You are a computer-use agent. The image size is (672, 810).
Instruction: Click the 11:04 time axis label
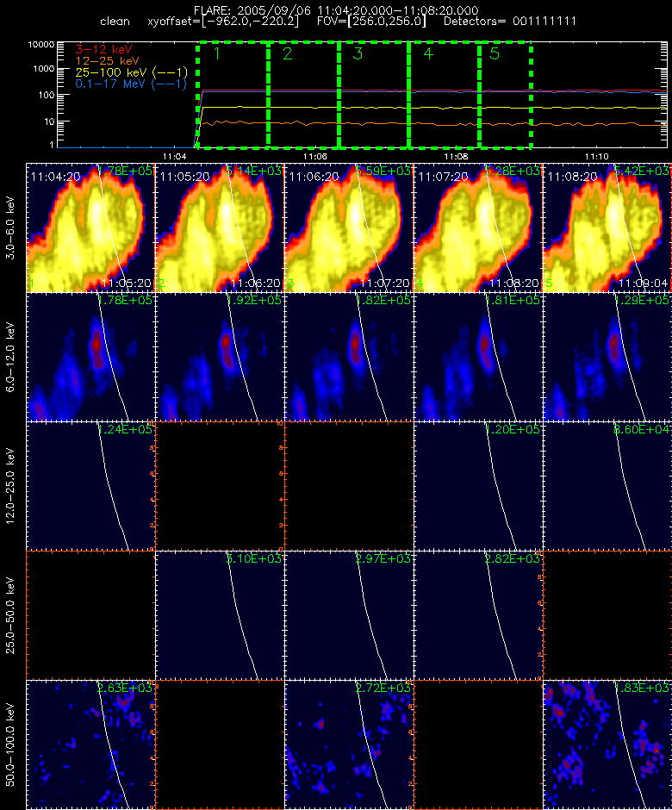click(x=174, y=156)
